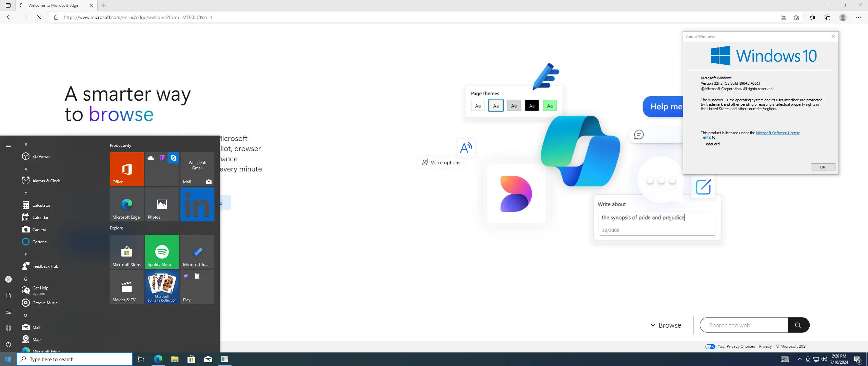Expand the Browse dropdown
The image size is (868, 366).
tap(666, 325)
